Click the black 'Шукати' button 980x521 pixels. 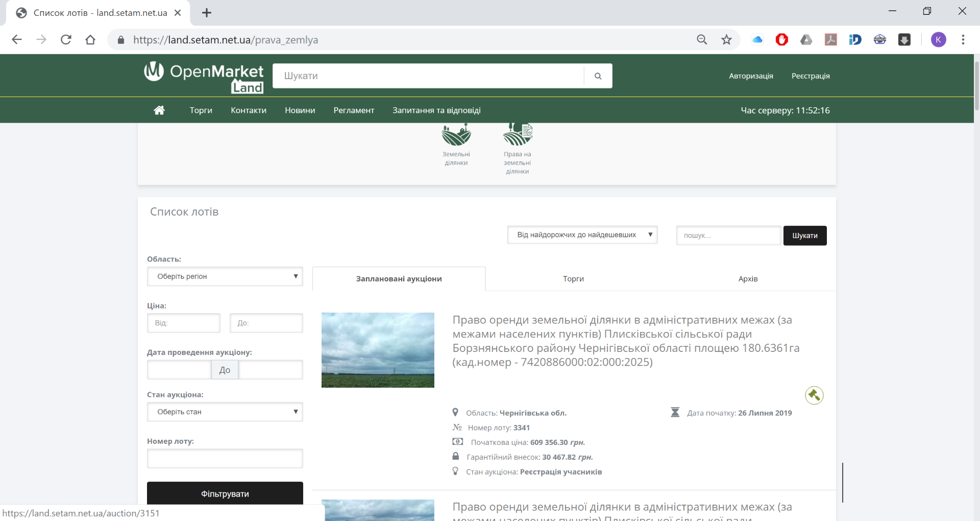coord(805,235)
